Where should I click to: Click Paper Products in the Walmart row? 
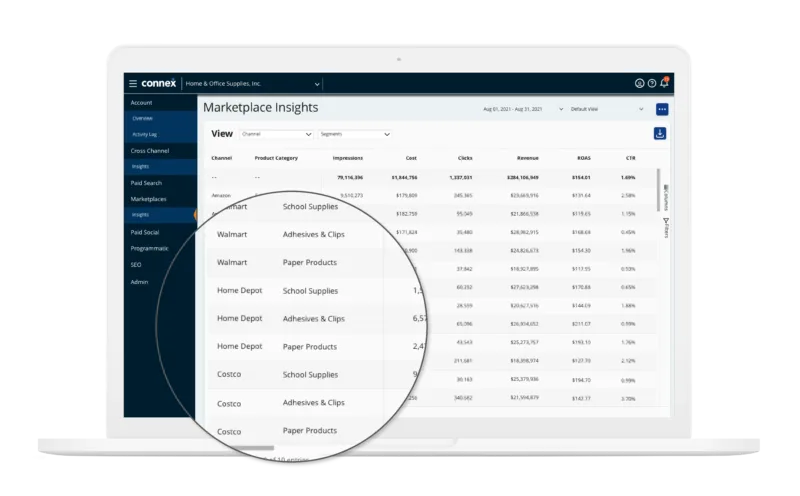[310, 263]
